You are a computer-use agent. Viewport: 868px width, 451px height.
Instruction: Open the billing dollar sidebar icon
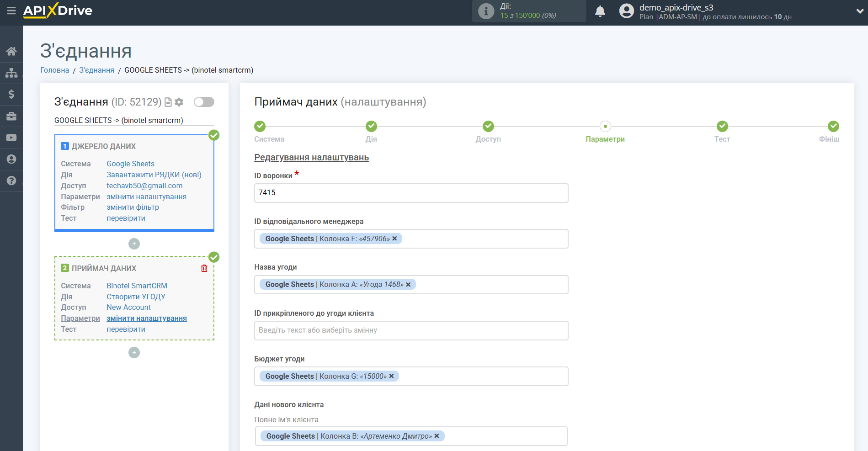click(11, 94)
